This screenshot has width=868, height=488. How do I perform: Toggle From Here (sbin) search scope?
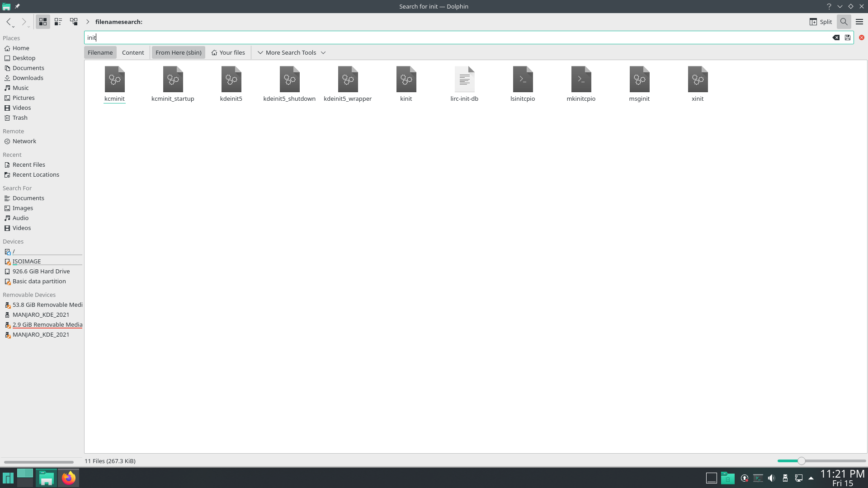178,52
